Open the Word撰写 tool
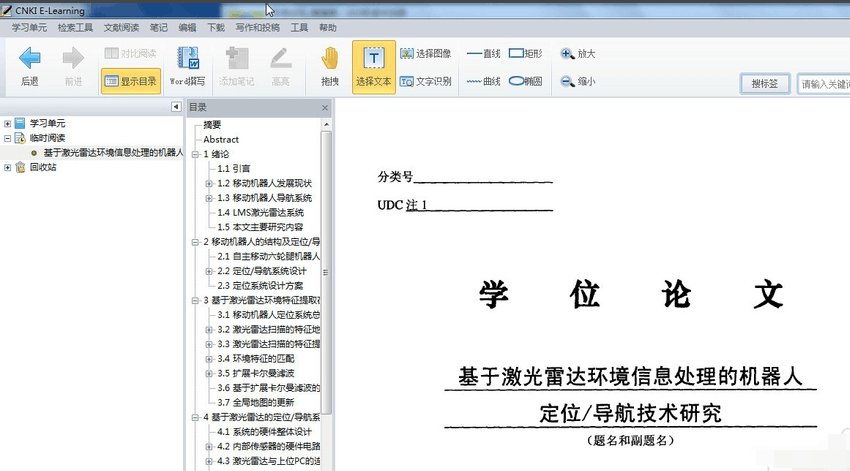850x471 pixels. tap(188, 66)
